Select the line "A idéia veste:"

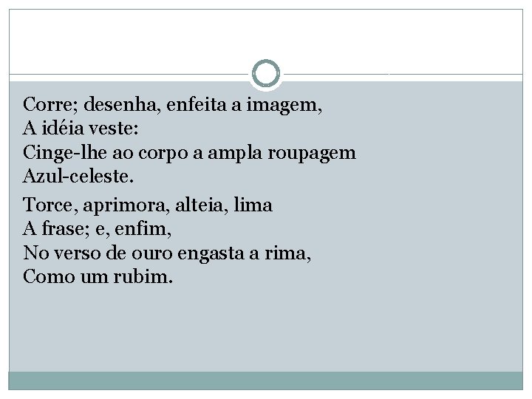click(80, 129)
